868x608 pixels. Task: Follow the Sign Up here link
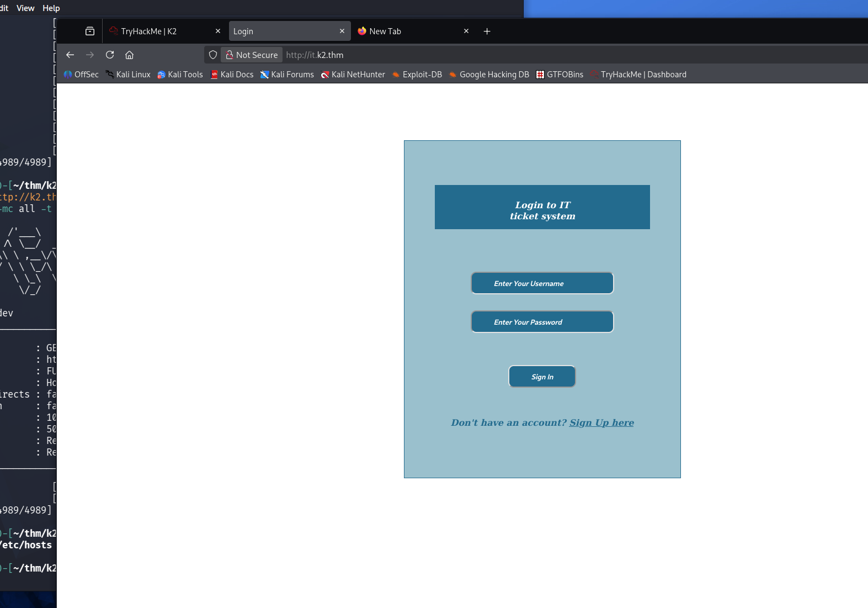click(601, 422)
